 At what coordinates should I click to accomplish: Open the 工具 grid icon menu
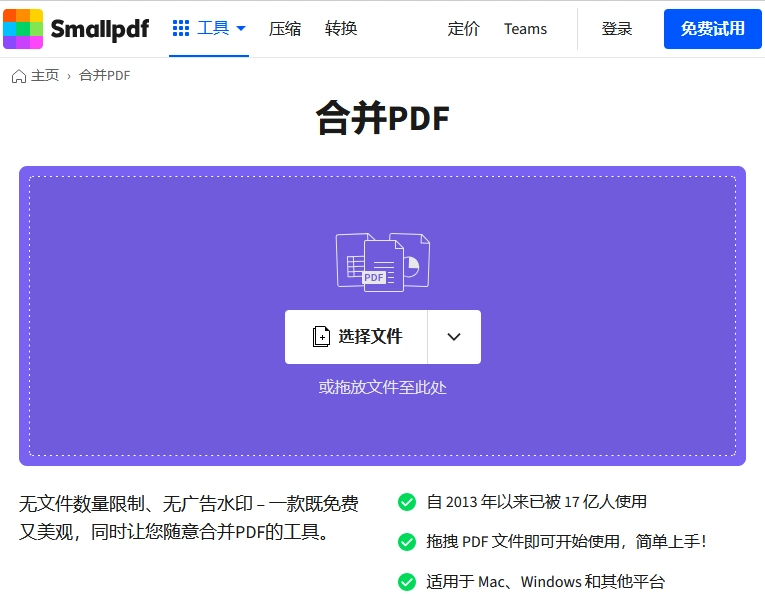tap(181, 28)
